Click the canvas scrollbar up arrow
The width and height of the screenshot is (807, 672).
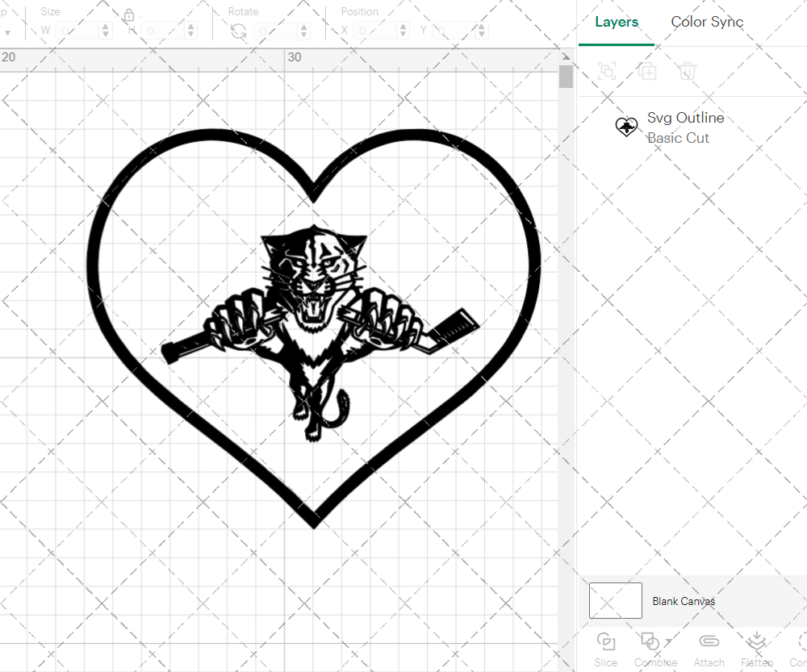coord(566,56)
